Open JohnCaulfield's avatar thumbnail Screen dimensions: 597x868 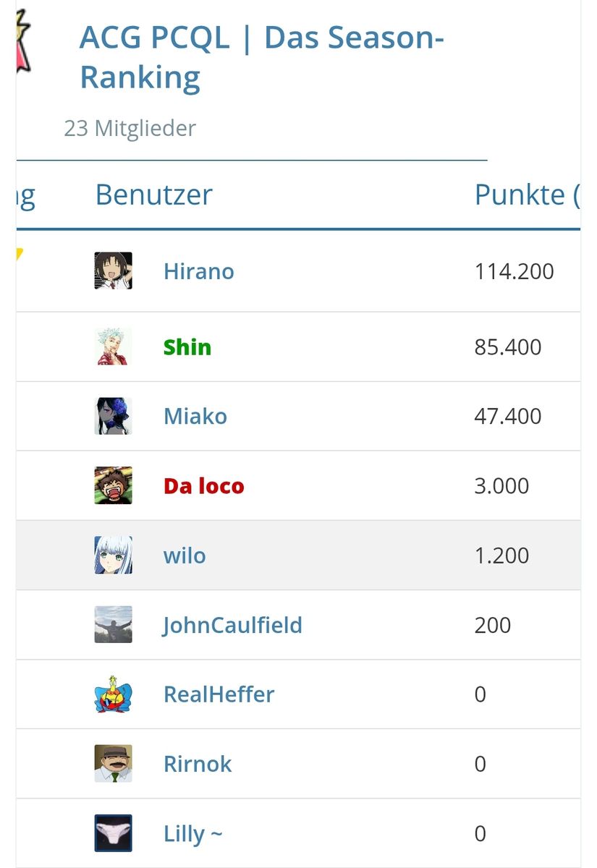(113, 625)
